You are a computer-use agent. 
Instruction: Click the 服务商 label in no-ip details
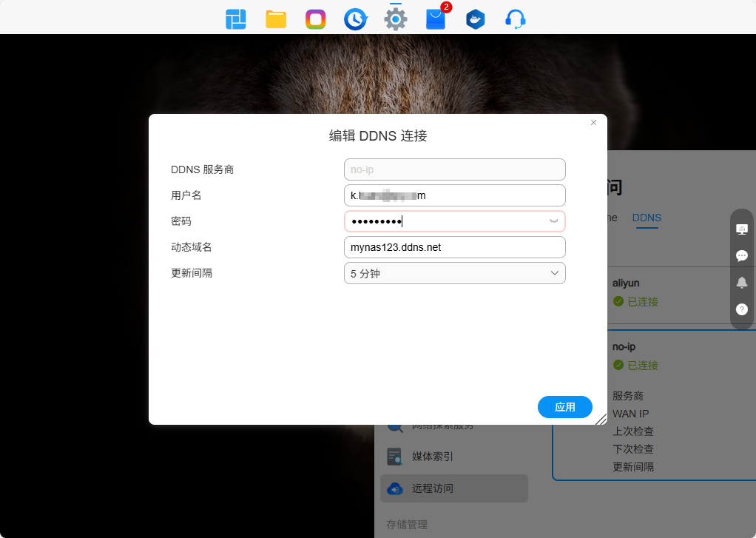point(628,396)
